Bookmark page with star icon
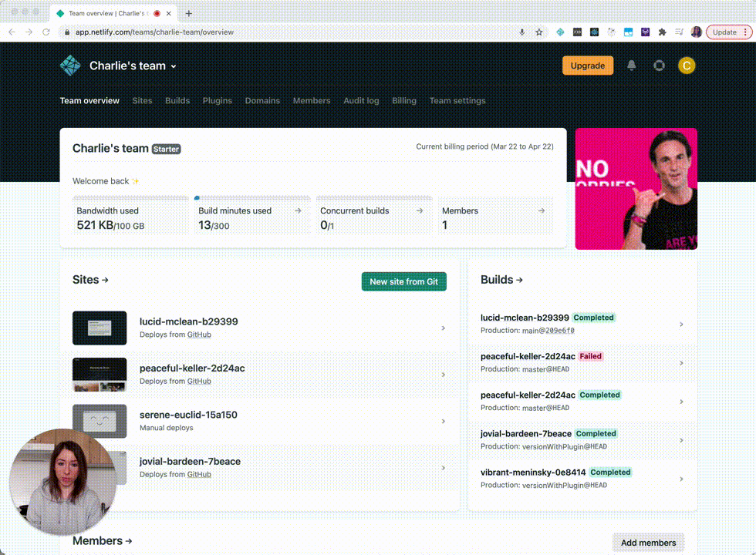Viewport: 756px width, 555px height. (539, 32)
